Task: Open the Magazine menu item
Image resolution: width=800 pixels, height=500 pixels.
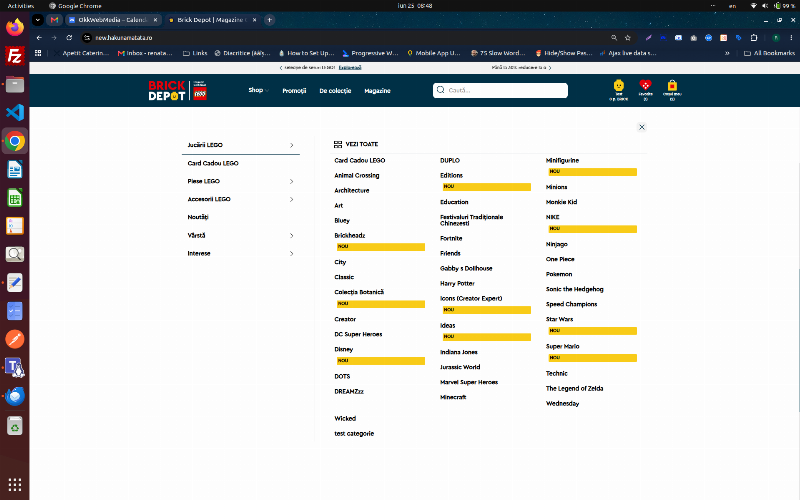Action: pos(377,91)
